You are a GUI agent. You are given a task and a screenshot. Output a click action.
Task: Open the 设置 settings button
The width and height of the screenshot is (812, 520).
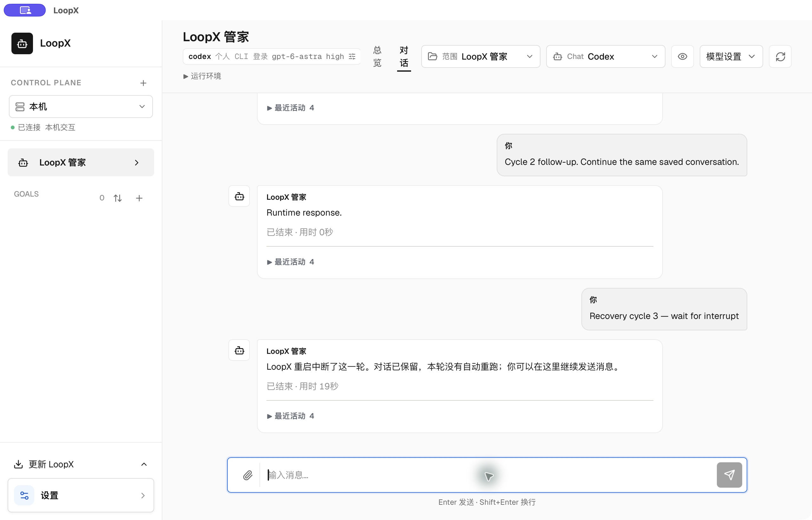81,495
